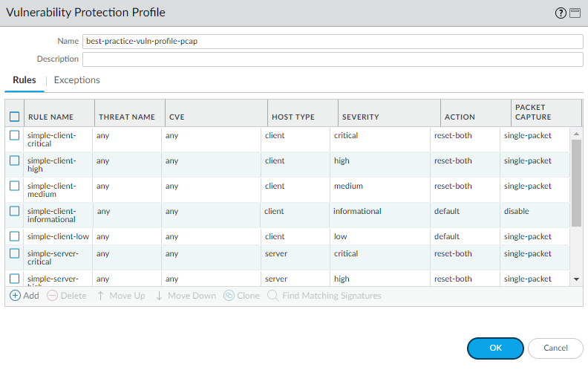The image size is (588, 370).
Task: Click the Move Down arrow
Action: (x=159, y=296)
